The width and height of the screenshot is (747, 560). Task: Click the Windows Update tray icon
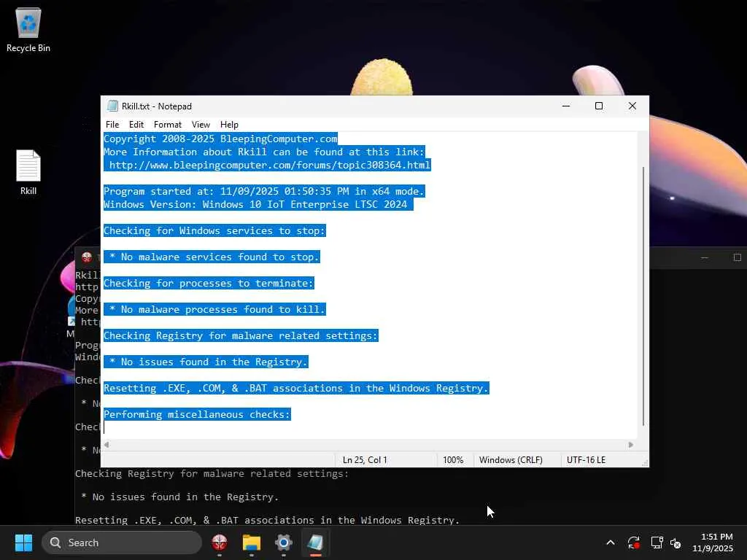[634, 542]
